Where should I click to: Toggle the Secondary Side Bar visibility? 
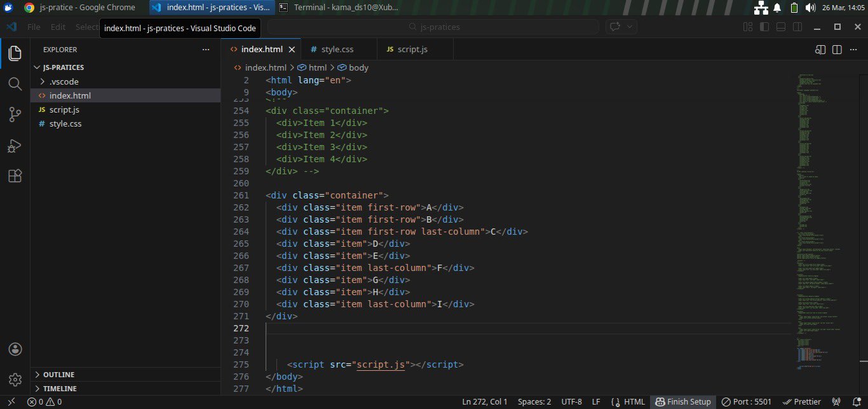[797, 27]
